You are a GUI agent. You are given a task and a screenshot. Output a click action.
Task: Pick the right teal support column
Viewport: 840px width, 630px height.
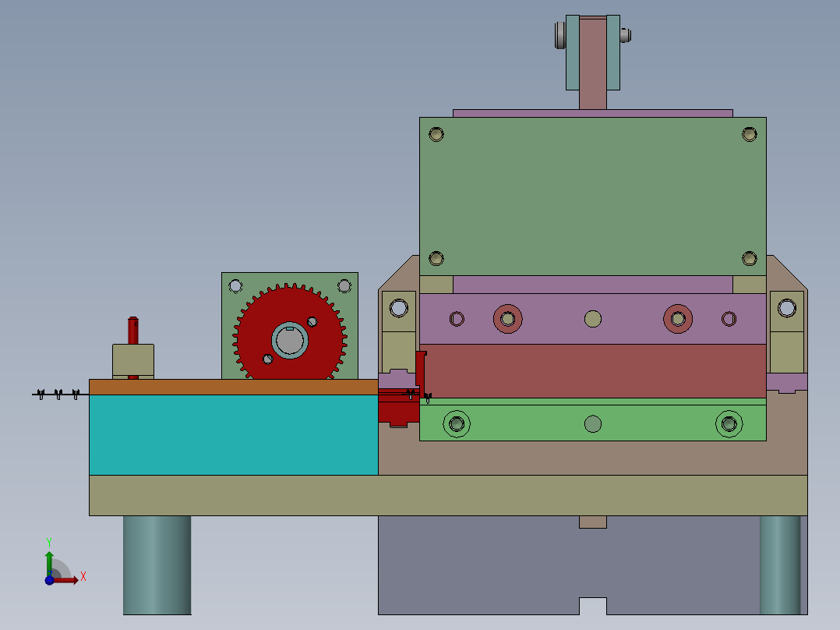tap(780, 565)
